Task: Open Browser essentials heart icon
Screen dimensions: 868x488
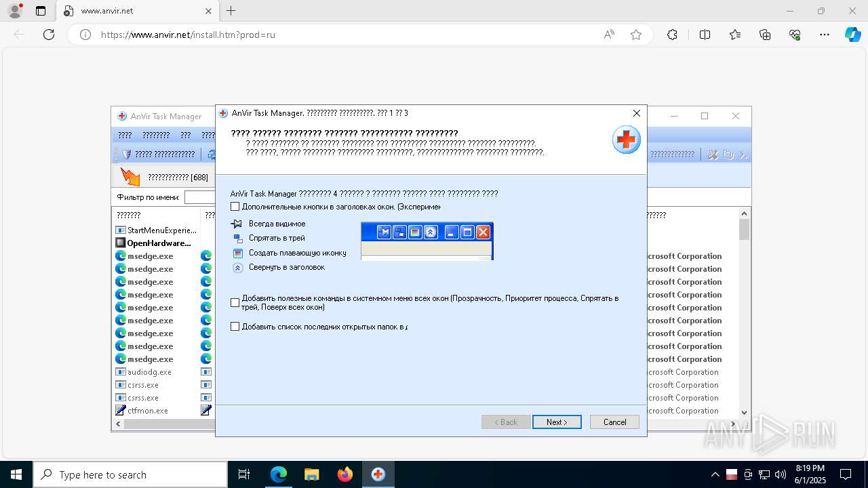Action: coord(795,35)
